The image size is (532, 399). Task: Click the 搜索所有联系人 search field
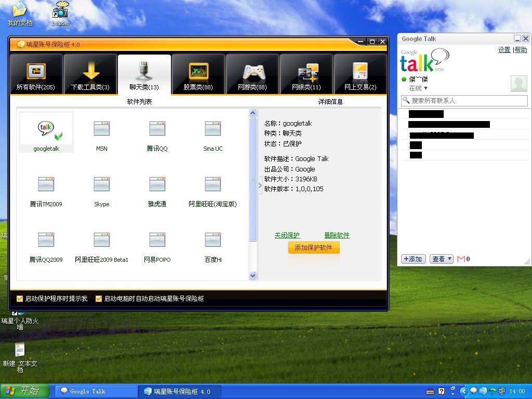464,100
